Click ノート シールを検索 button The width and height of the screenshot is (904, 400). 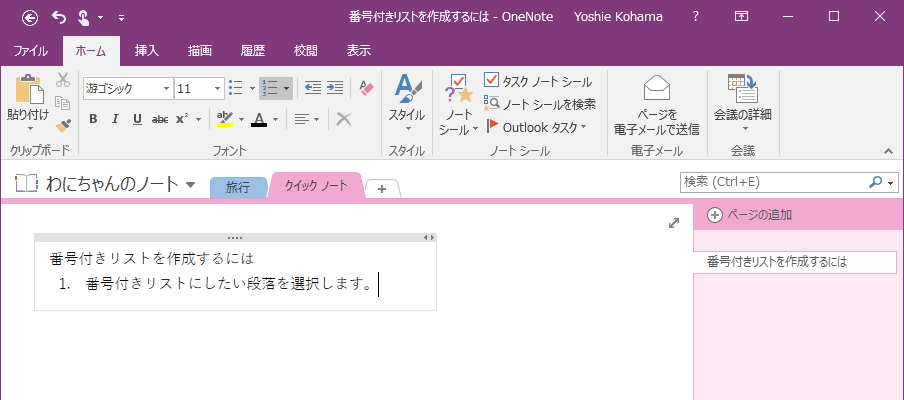540,104
